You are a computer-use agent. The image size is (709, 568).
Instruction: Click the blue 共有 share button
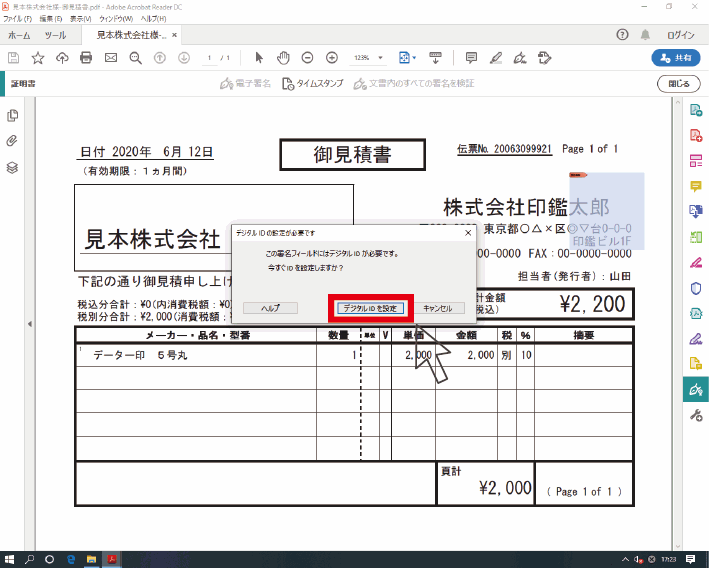click(676, 58)
